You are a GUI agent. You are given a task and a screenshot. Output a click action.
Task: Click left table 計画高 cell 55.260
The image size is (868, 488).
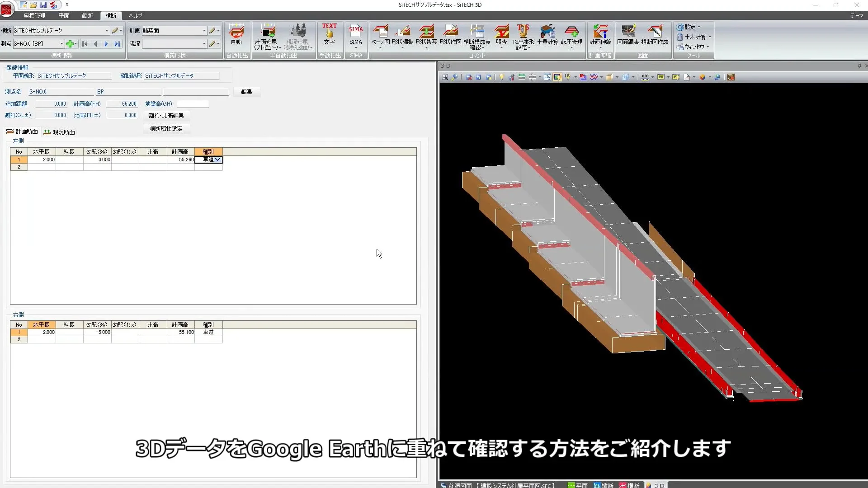(181, 160)
